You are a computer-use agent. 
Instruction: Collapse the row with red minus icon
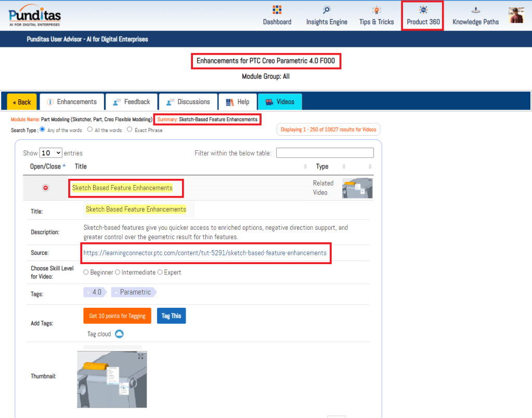[x=45, y=188]
